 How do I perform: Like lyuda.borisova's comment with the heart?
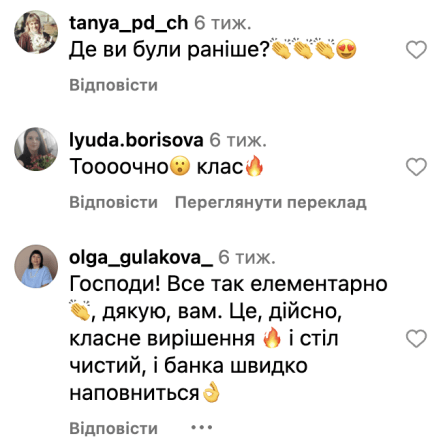(416, 167)
